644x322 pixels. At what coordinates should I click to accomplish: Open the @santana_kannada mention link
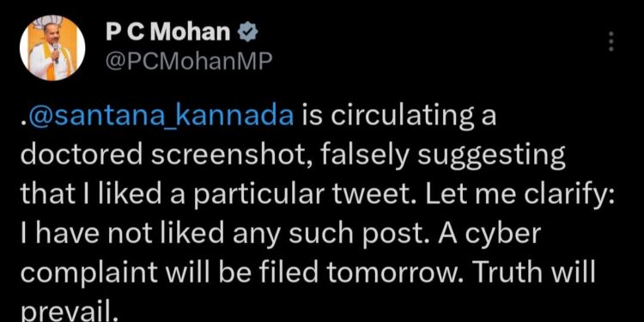coord(161,118)
